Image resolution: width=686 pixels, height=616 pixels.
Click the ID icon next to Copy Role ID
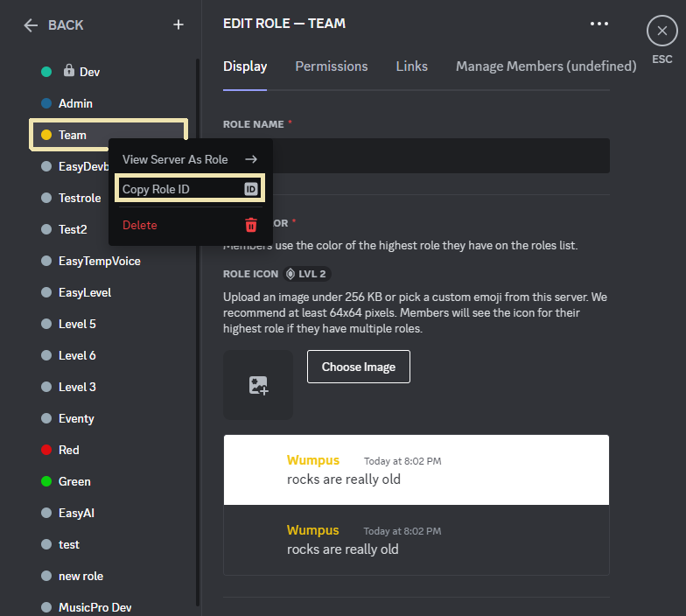pos(250,189)
